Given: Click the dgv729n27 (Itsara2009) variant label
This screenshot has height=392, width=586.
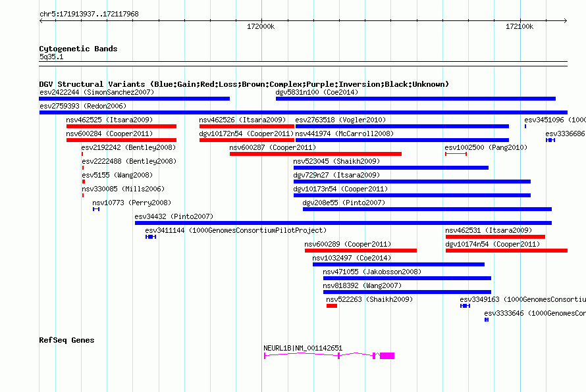Looking at the screenshot, I should 336,175.
